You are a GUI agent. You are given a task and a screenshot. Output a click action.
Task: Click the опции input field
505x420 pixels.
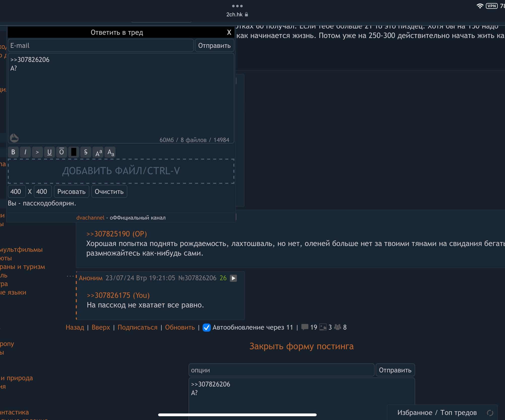click(281, 370)
